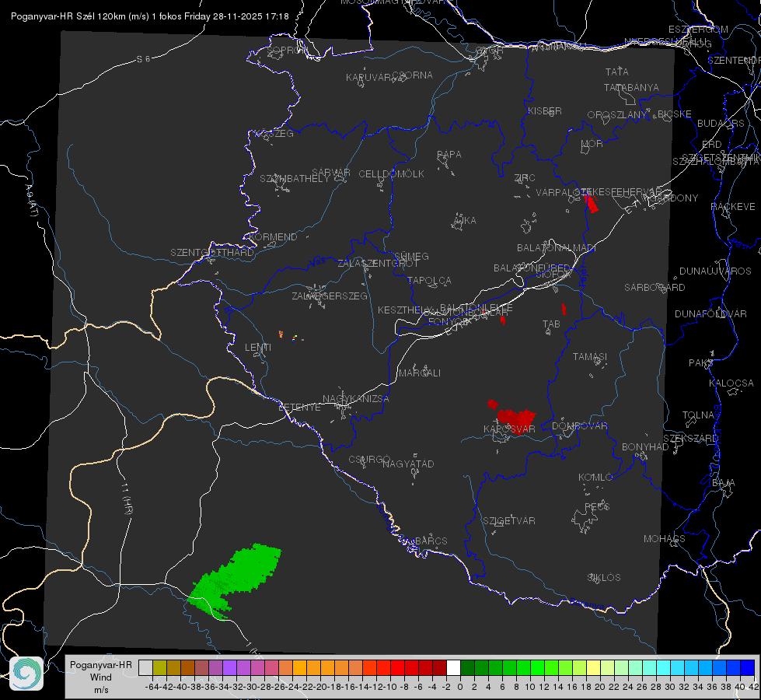Screen dimensions: 761x700
Task: Click the TATABÁNYA city label
Action: (x=631, y=87)
